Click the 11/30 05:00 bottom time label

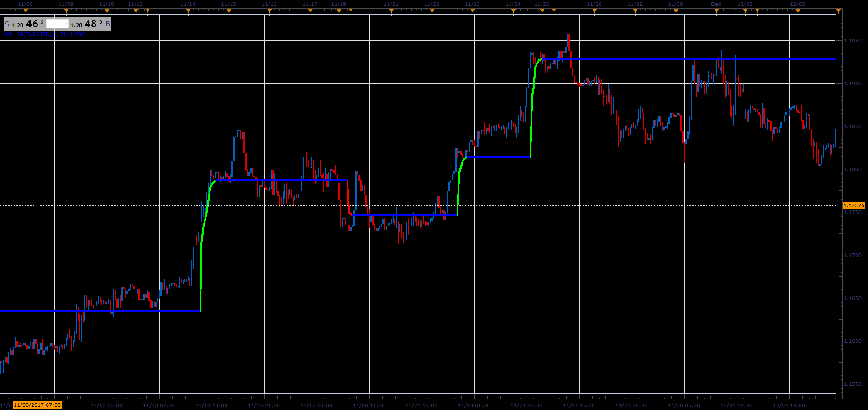[x=684, y=405]
